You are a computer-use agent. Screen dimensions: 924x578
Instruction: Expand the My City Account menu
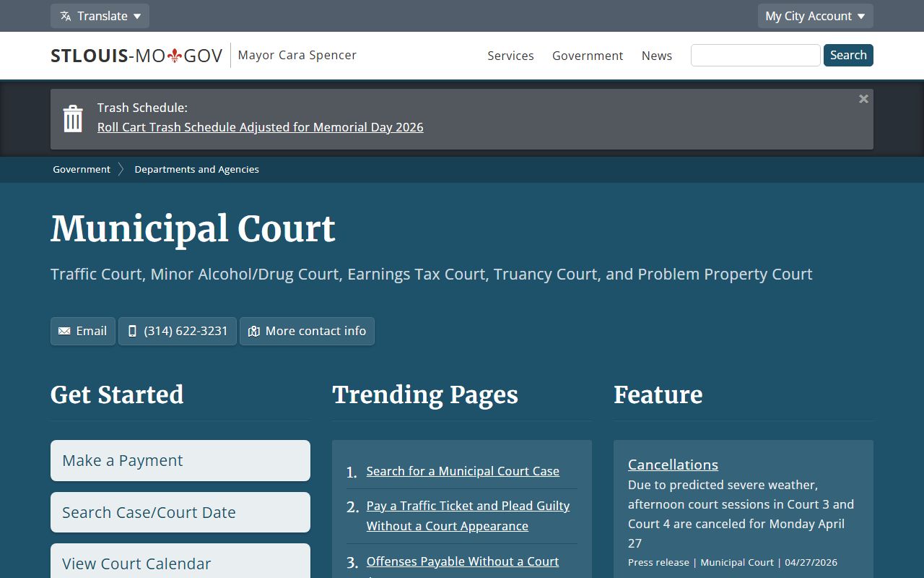815,16
